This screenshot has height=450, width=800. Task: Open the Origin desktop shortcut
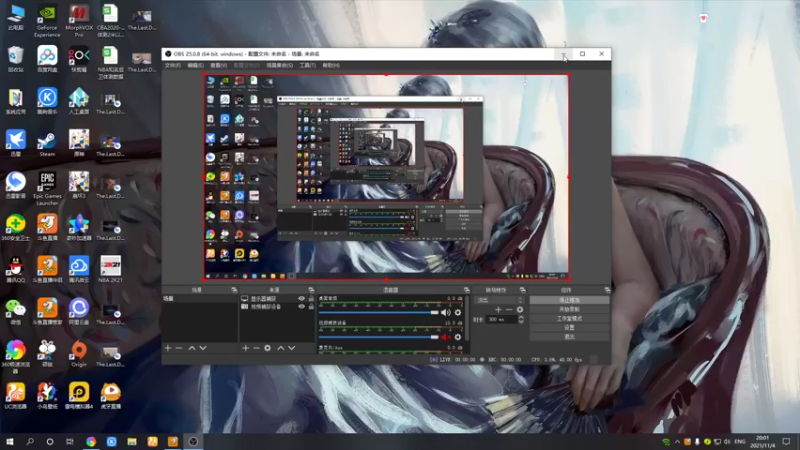click(x=79, y=354)
